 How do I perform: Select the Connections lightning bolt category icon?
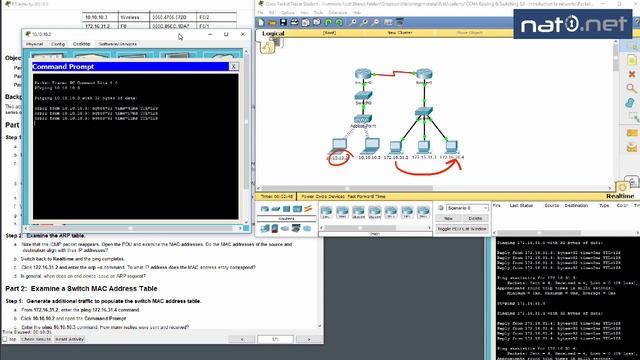308,209
